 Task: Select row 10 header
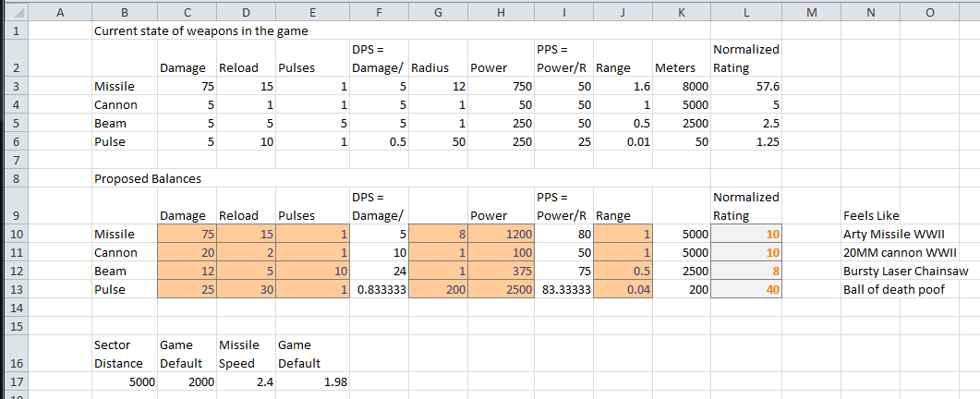pyautogui.click(x=16, y=234)
